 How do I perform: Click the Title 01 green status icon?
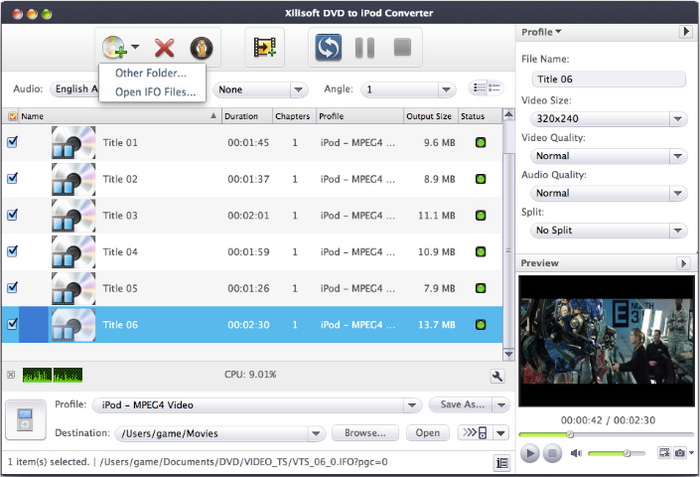point(480,143)
